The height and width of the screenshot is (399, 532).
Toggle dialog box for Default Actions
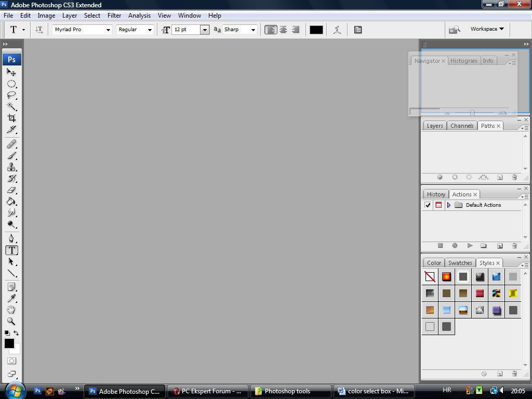pyautogui.click(x=438, y=205)
